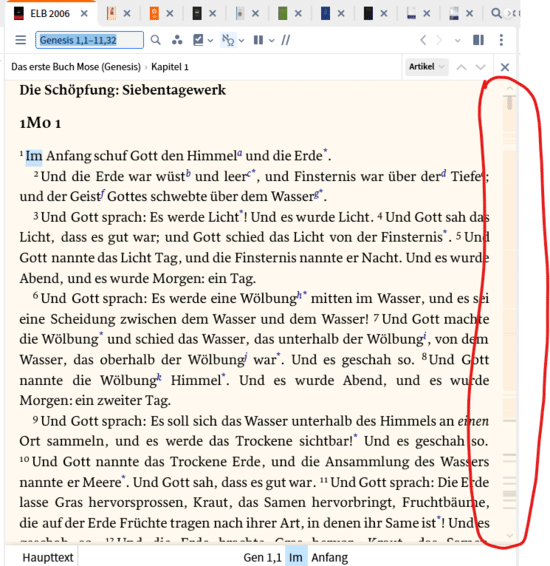
Task: Switch to the light gray cover tab
Action: pos(240,14)
